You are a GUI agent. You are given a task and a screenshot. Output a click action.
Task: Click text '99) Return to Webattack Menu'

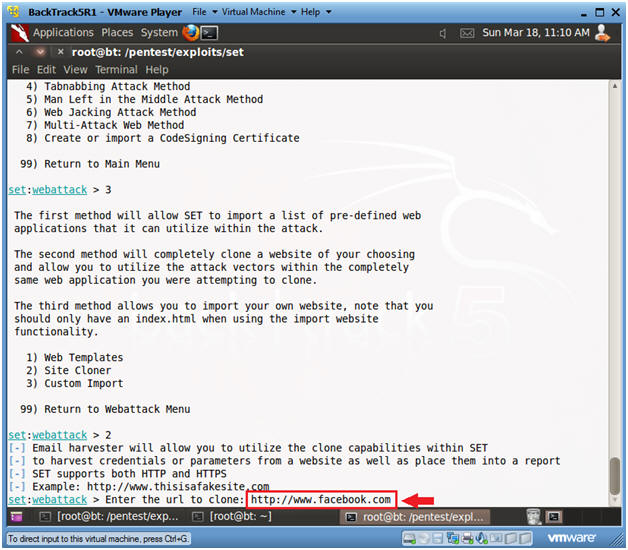[x=105, y=409]
